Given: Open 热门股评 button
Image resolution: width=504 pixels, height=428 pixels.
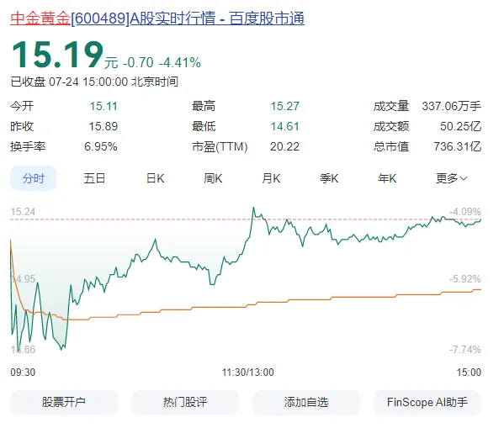Looking at the screenshot, I should [x=185, y=402].
